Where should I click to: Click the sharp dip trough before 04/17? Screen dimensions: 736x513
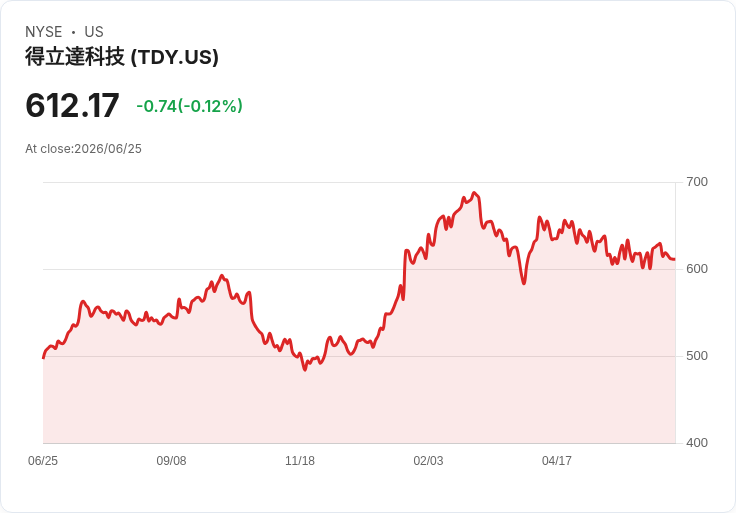pyautogui.click(x=524, y=283)
